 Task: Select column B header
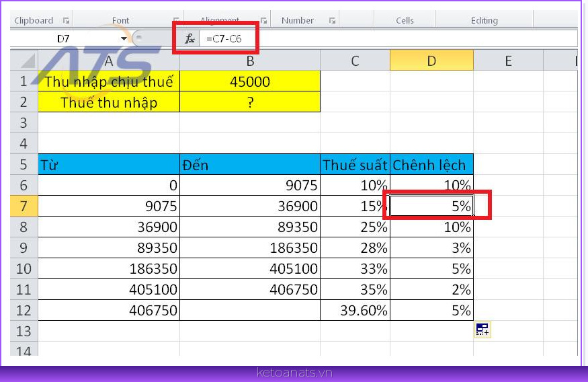250,61
